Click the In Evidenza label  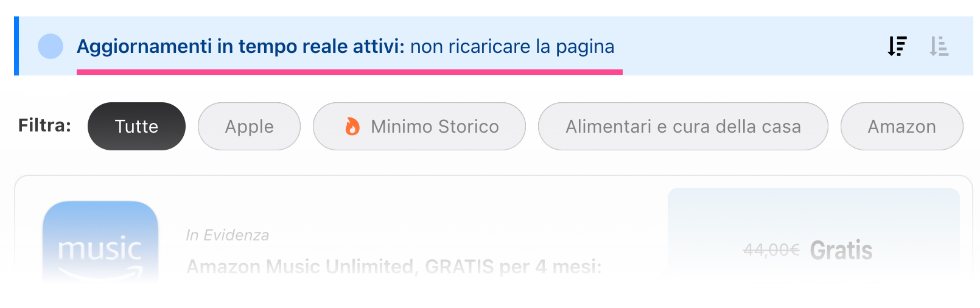pos(227,235)
